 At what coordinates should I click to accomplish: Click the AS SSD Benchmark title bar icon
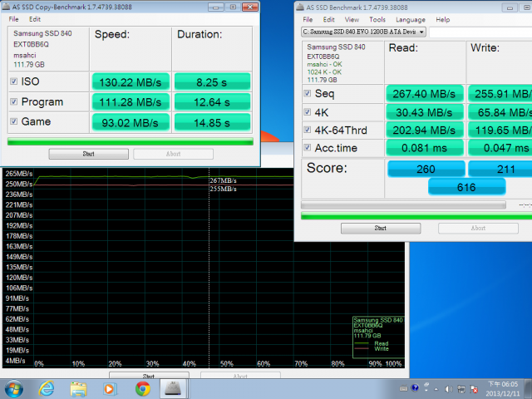300,7
